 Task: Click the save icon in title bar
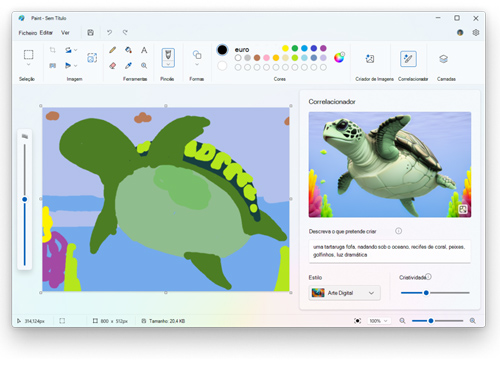coord(90,32)
